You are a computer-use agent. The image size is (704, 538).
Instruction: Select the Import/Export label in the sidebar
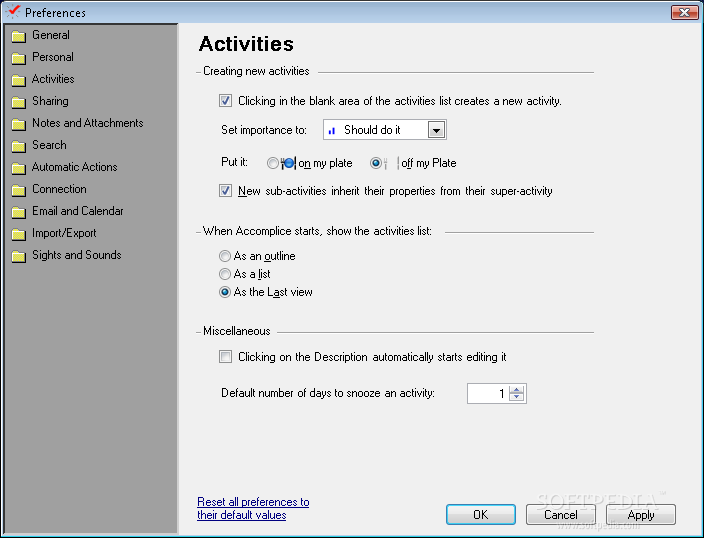pyautogui.click(x=64, y=233)
